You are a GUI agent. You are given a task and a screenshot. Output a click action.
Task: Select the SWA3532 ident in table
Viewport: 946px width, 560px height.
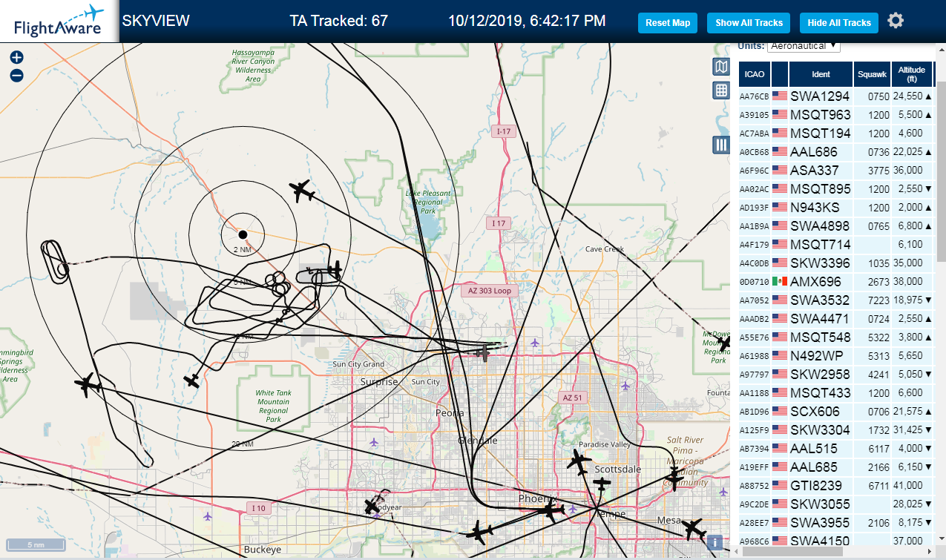coord(820,300)
